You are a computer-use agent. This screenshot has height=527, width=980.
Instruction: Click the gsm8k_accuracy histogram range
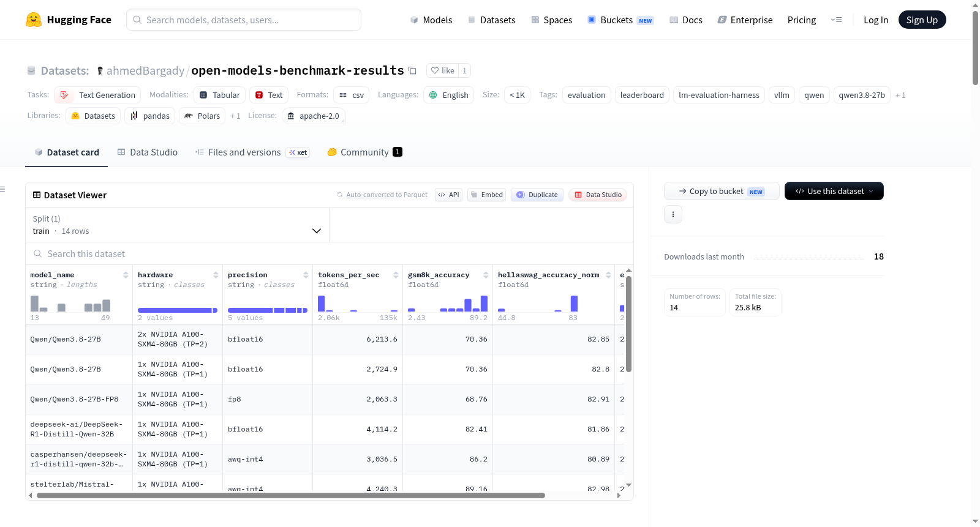click(448, 304)
